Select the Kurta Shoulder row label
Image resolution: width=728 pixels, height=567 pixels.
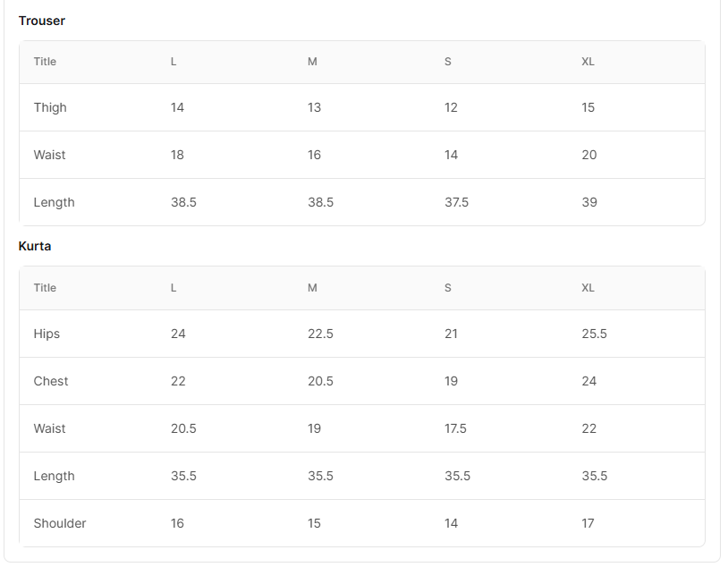(x=60, y=523)
